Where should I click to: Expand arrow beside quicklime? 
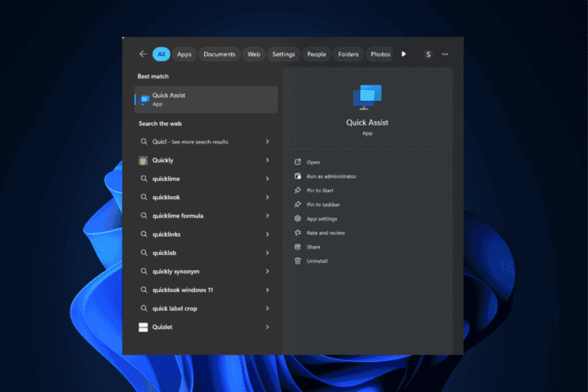click(x=267, y=179)
